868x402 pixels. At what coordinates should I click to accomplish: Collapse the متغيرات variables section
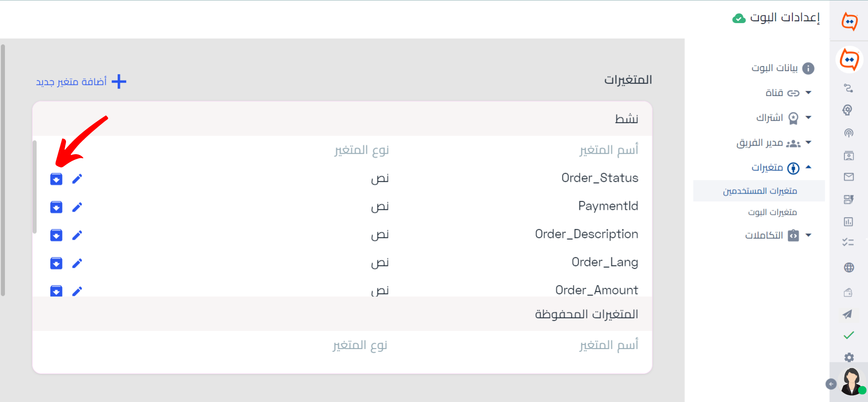pyautogui.click(x=782, y=168)
